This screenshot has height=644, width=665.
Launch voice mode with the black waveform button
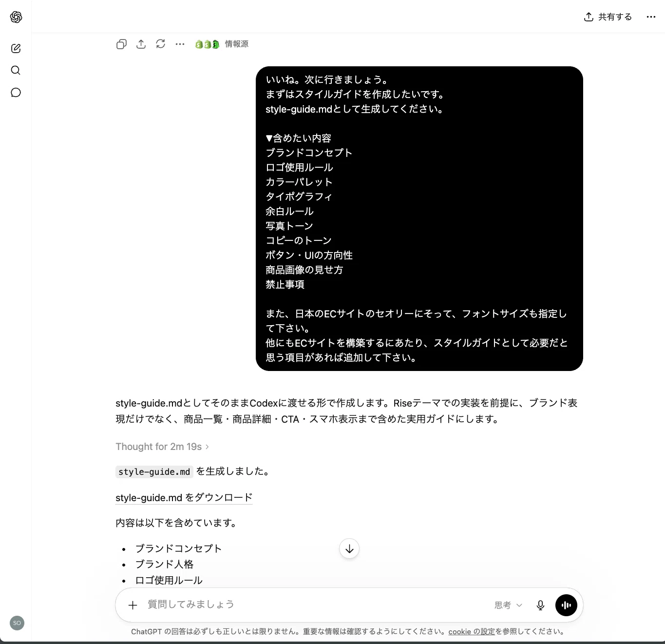pos(566,605)
